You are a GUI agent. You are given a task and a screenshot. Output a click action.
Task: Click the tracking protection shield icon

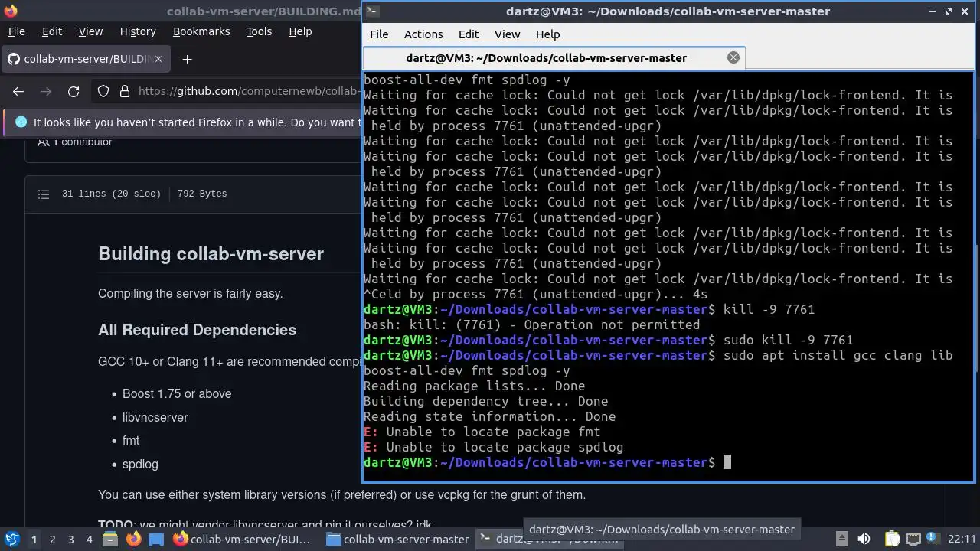coord(103,91)
